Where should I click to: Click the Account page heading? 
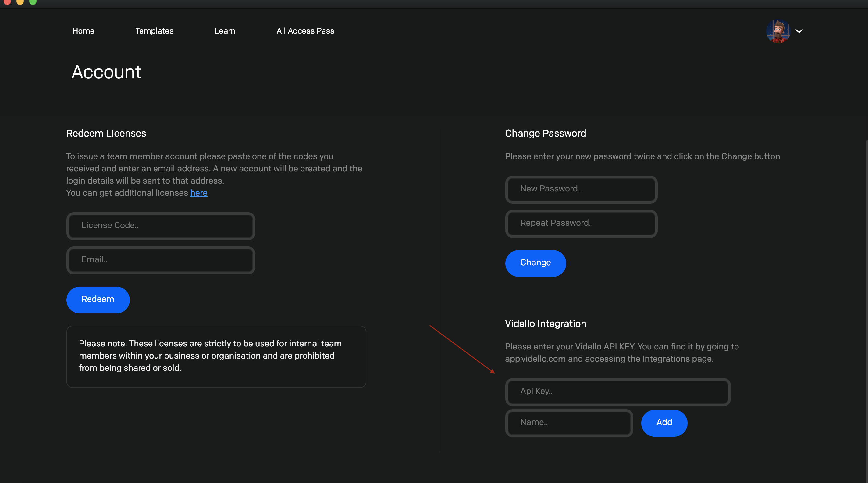pos(106,72)
